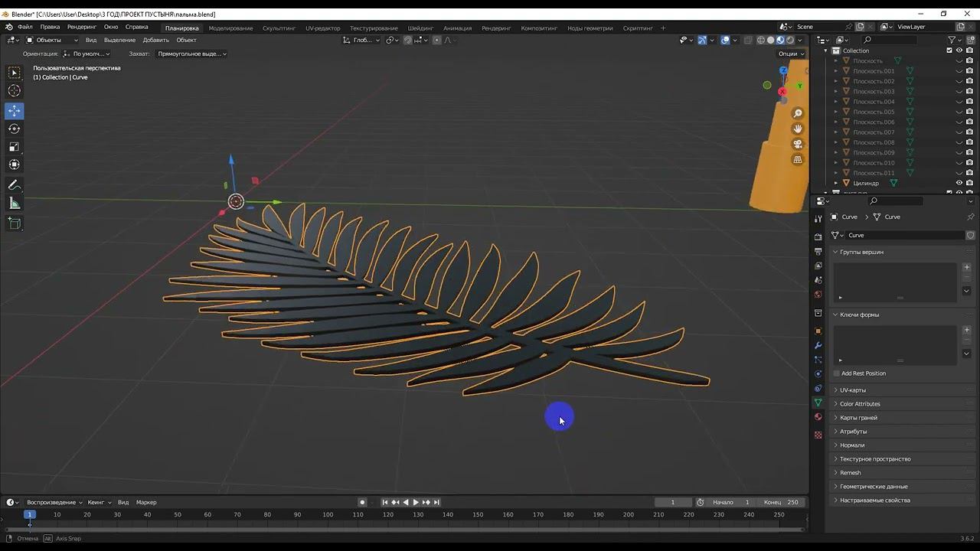Hide Плоскость.001 with its eye icon
980x551 pixels.
959,71
